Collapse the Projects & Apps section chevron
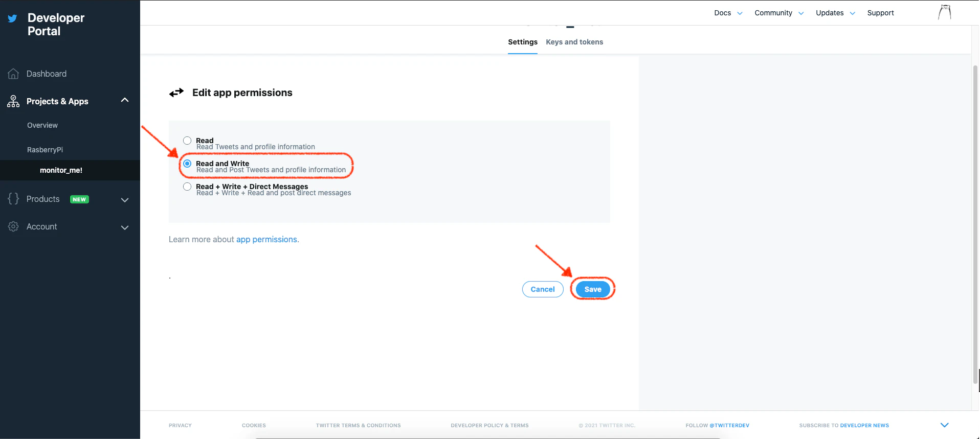 (x=125, y=100)
